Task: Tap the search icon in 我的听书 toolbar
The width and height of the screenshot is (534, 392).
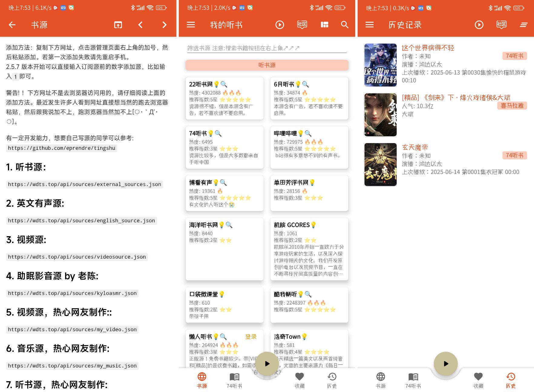Action: (345, 25)
